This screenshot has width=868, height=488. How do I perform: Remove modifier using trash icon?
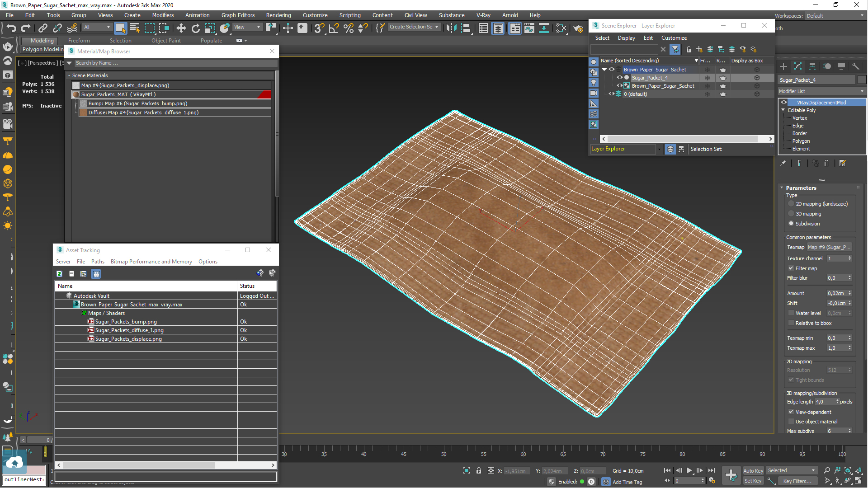point(826,164)
